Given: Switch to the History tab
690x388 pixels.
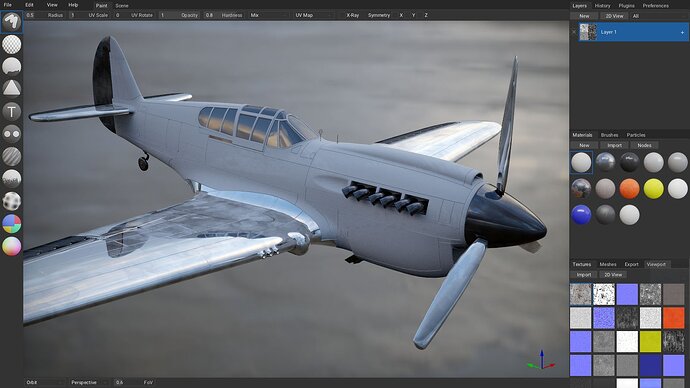Looking at the screenshot, I should tap(602, 6).
